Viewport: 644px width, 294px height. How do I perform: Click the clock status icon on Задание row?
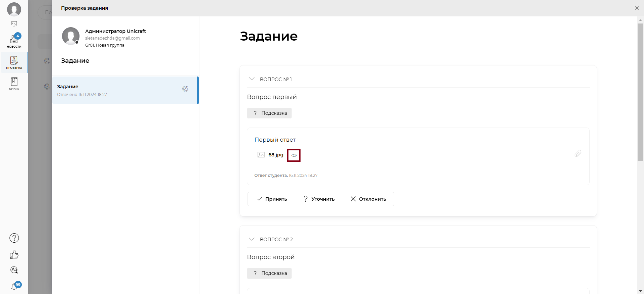click(185, 89)
